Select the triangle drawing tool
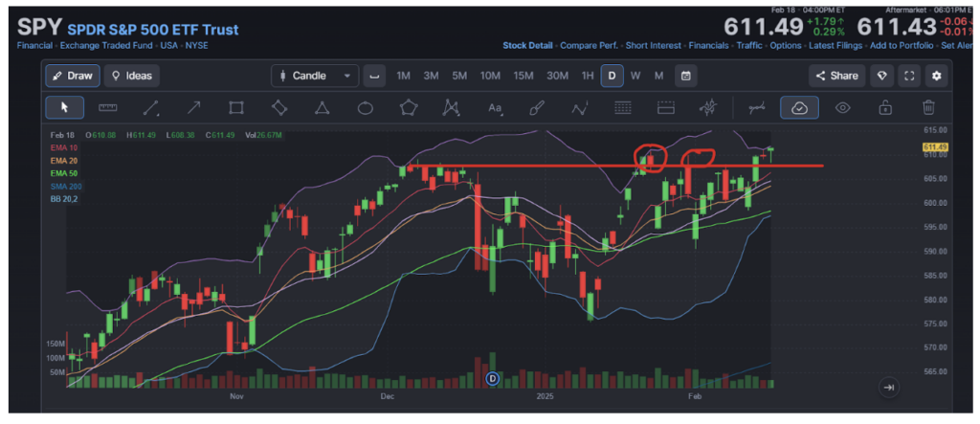 [x=322, y=107]
